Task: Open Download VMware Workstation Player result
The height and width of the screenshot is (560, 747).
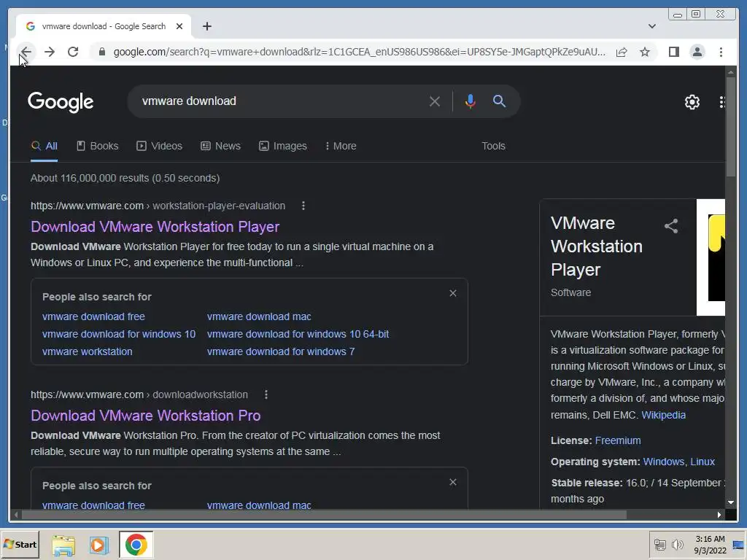Action: coord(155,227)
